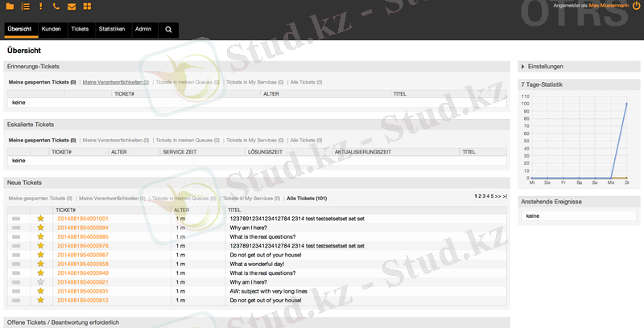Go to next pages with >> link

coord(497,196)
